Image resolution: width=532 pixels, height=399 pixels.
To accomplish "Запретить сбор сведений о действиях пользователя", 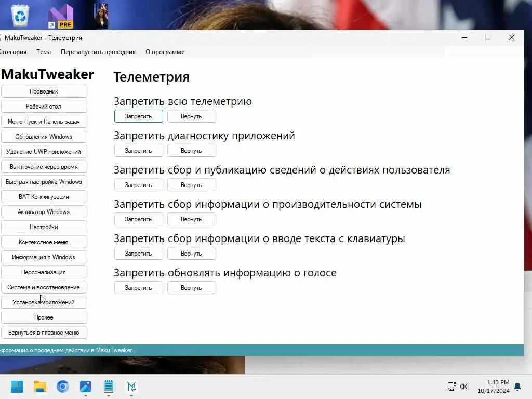I will tap(138, 185).
